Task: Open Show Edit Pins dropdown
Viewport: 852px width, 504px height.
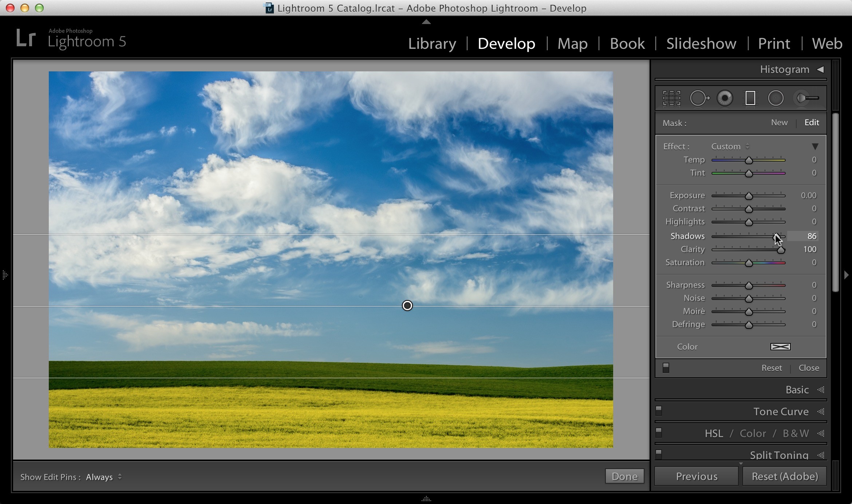Action: tap(104, 477)
